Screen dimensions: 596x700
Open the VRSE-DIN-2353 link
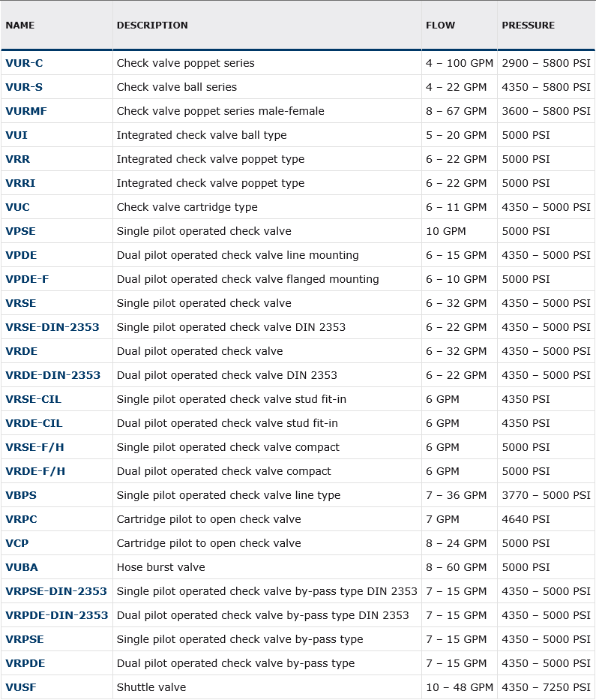coord(52,327)
